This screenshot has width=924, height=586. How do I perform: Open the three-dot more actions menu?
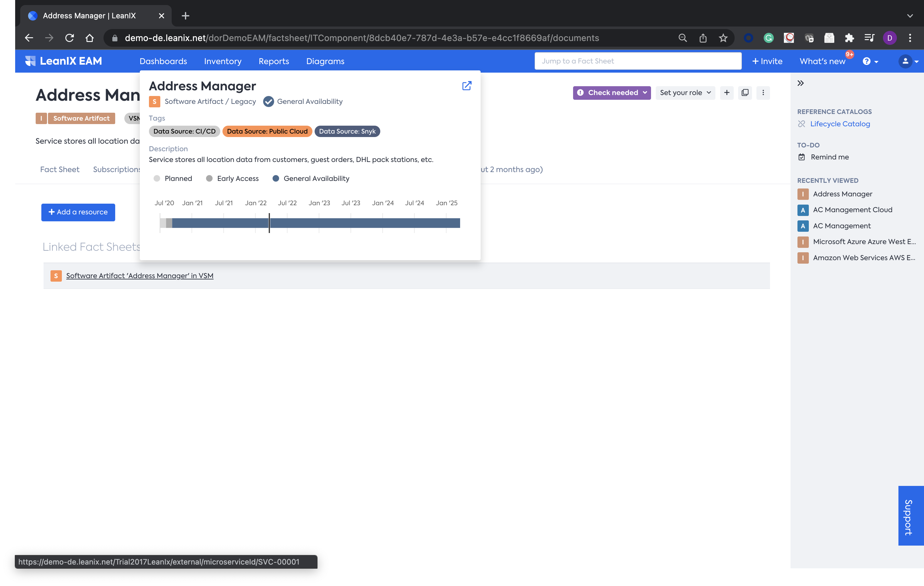point(763,93)
